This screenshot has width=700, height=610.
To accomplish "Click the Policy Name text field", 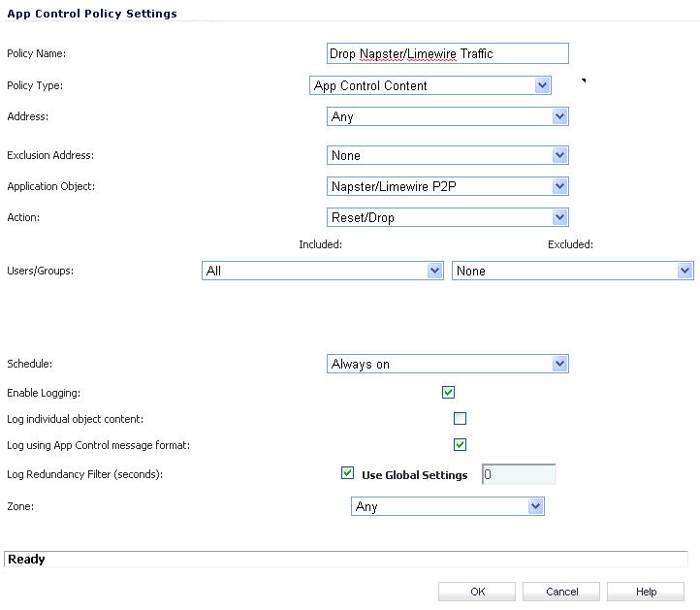I will pos(447,54).
